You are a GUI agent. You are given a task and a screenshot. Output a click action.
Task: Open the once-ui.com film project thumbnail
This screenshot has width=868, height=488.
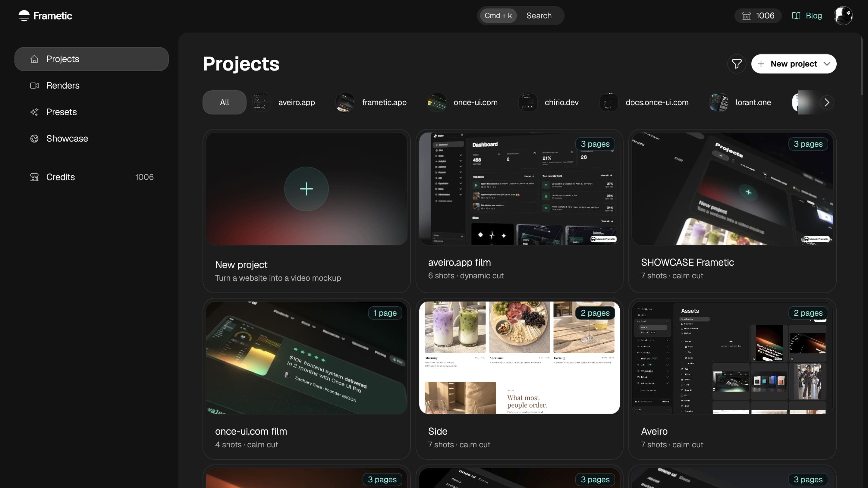(306, 358)
